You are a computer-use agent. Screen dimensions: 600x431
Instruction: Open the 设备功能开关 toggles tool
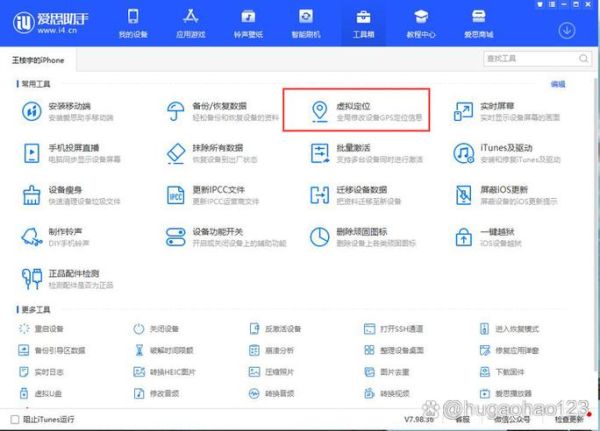click(226, 237)
